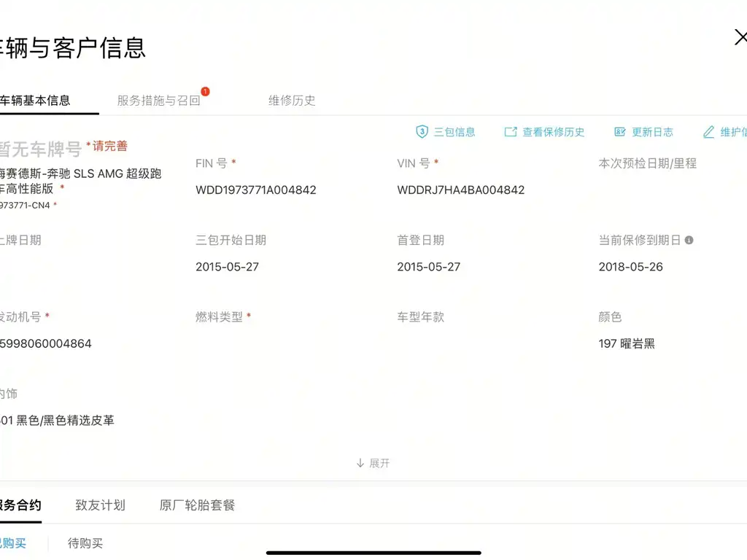747x560 pixels.
Task: Click the 暂无车牌号 placeholder text
Action: point(41,149)
